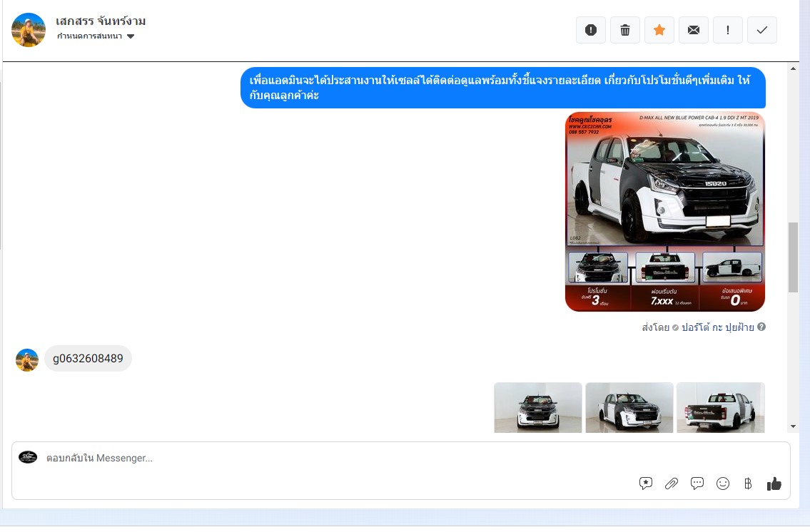Open the Isuzu D-Max promotional image

click(664, 211)
